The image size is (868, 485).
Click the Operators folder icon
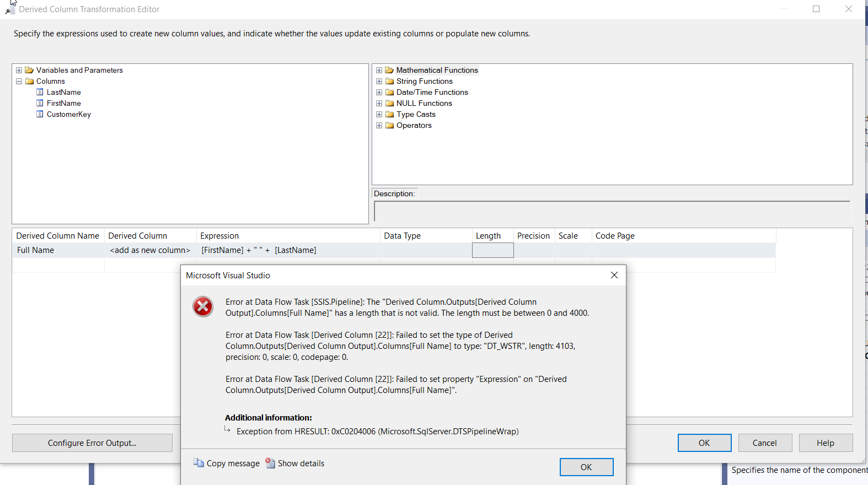click(390, 125)
